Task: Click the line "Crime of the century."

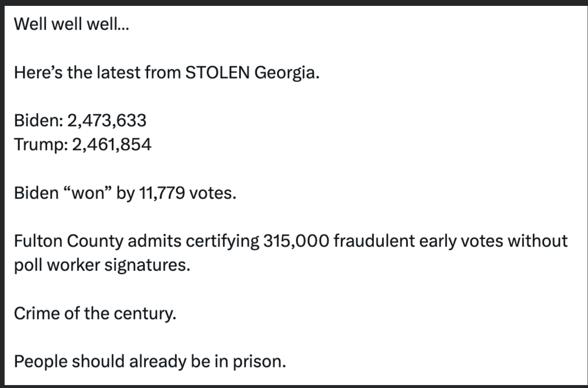Action: click(95, 314)
